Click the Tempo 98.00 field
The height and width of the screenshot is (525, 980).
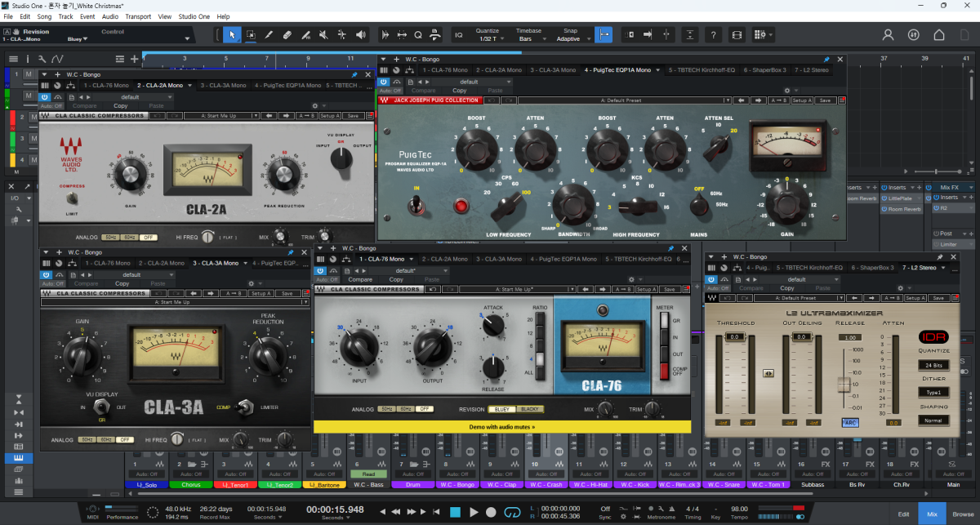coord(740,509)
